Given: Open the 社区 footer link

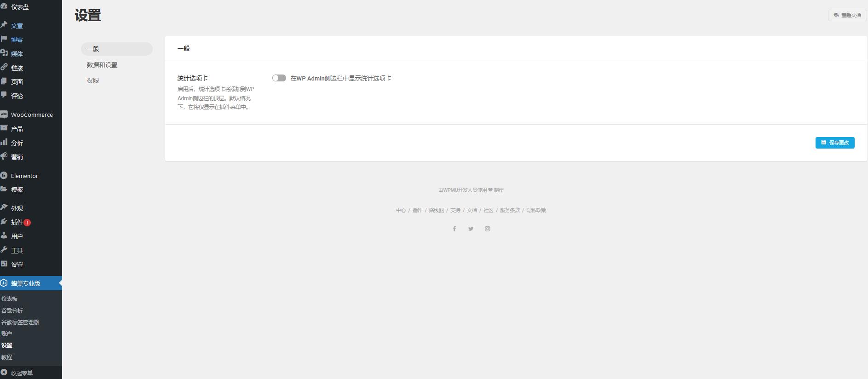Looking at the screenshot, I should point(489,210).
